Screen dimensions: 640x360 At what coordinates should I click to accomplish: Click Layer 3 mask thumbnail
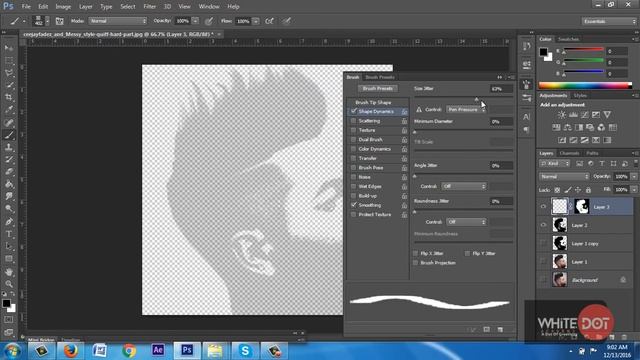coord(581,207)
